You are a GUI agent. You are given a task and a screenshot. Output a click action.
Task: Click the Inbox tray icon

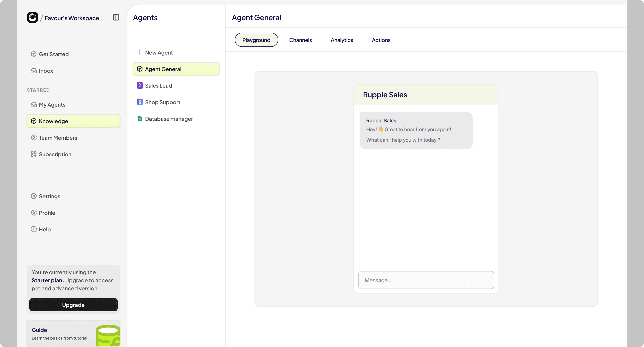point(34,70)
